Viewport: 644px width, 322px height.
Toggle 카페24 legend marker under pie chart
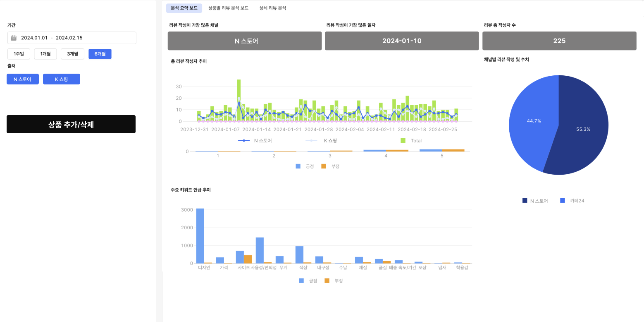(x=563, y=201)
